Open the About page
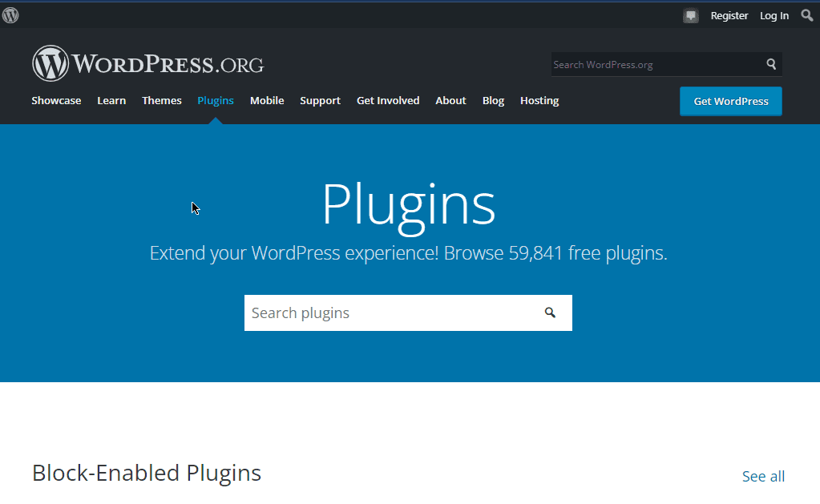Image resolution: width=820 pixels, height=504 pixels. pyautogui.click(x=450, y=100)
